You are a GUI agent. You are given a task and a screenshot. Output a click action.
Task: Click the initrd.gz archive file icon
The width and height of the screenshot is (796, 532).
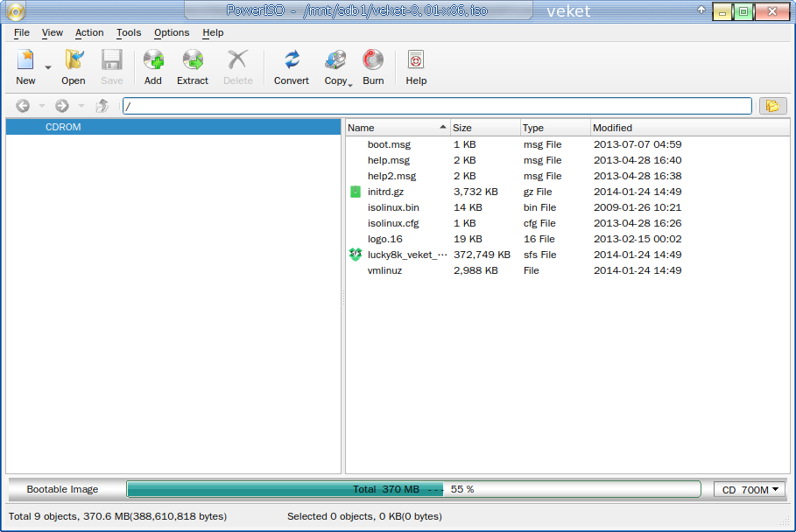356,192
